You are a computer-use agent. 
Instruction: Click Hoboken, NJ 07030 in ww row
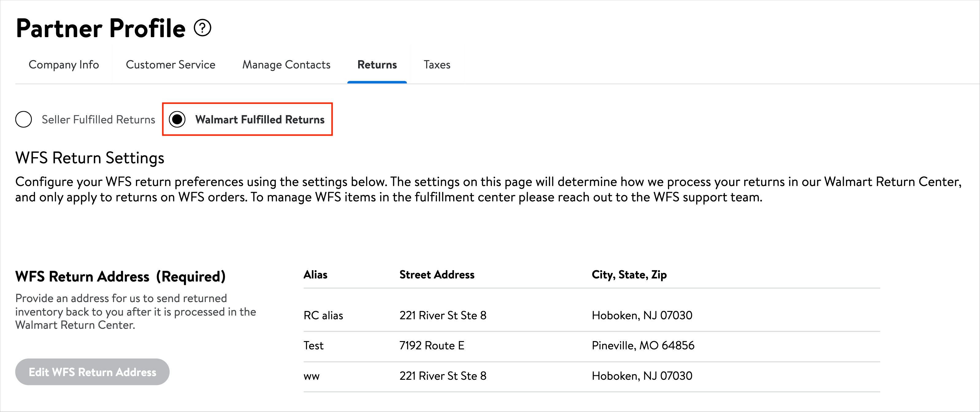click(x=642, y=376)
